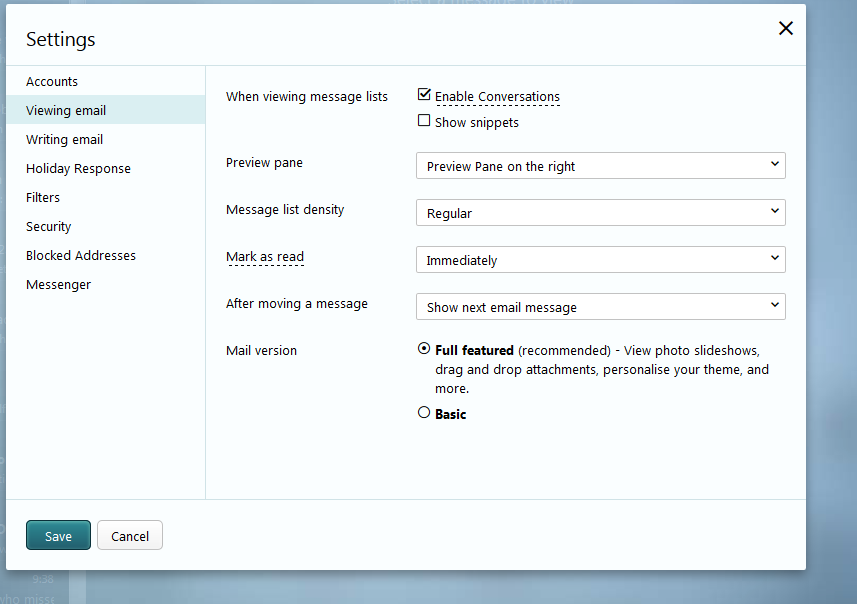Cancel the settings changes

click(130, 535)
